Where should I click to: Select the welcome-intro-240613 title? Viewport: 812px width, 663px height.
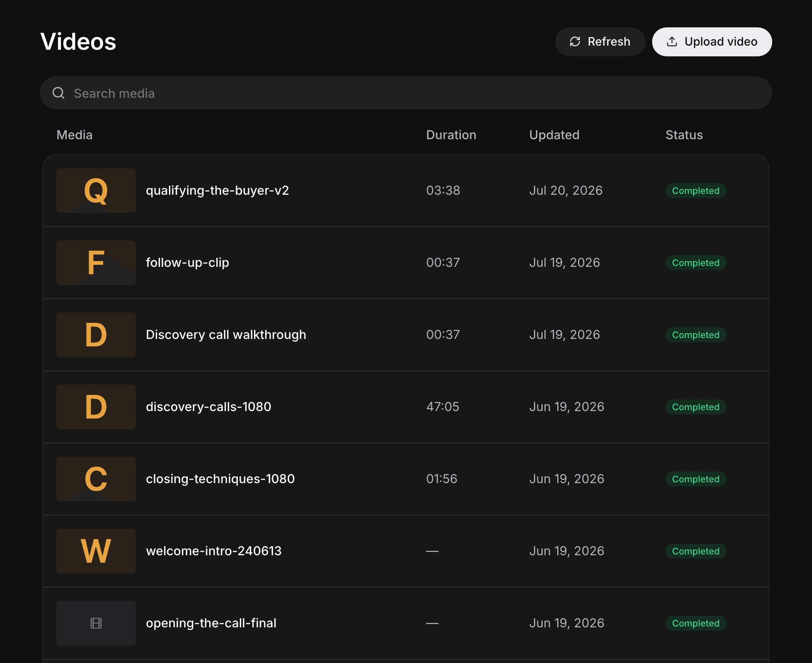214,551
